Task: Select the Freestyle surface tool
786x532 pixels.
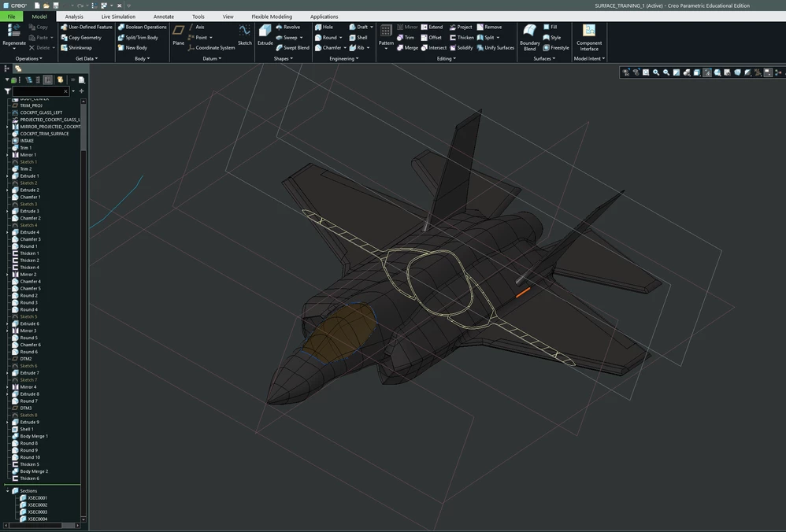Action: click(x=556, y=47)
